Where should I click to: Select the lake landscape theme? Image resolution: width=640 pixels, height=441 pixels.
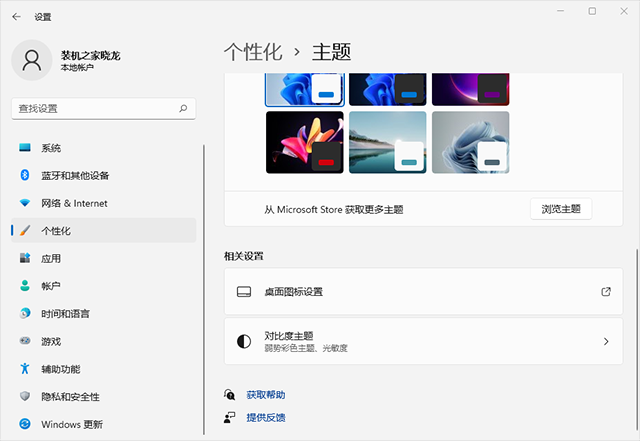(x=387, y=142)
